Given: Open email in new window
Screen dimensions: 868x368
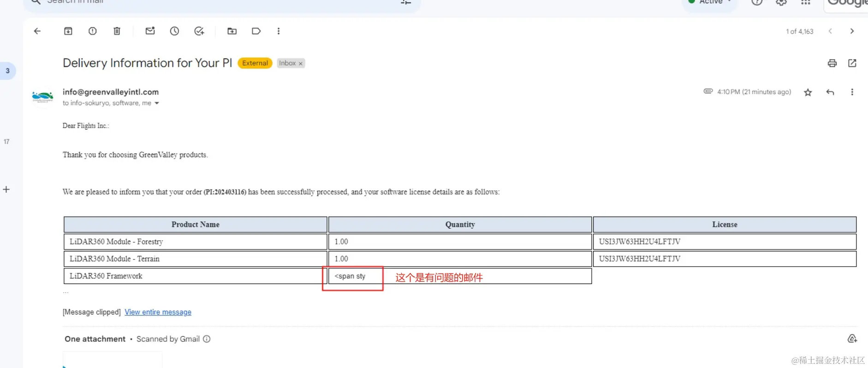Looking at the screenshot, I should coord(852,63).
